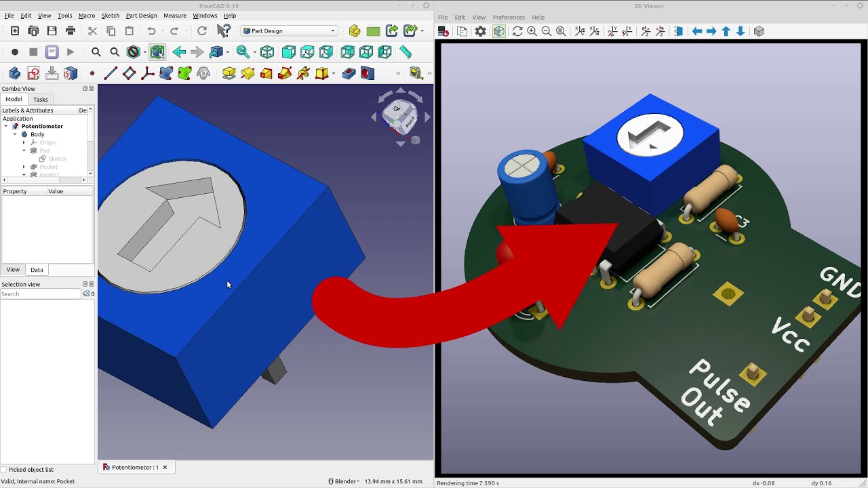The width and height of the screenshot is (868, 488).
Task: Clear the Selection view search icon
Action: click(87, 294)
